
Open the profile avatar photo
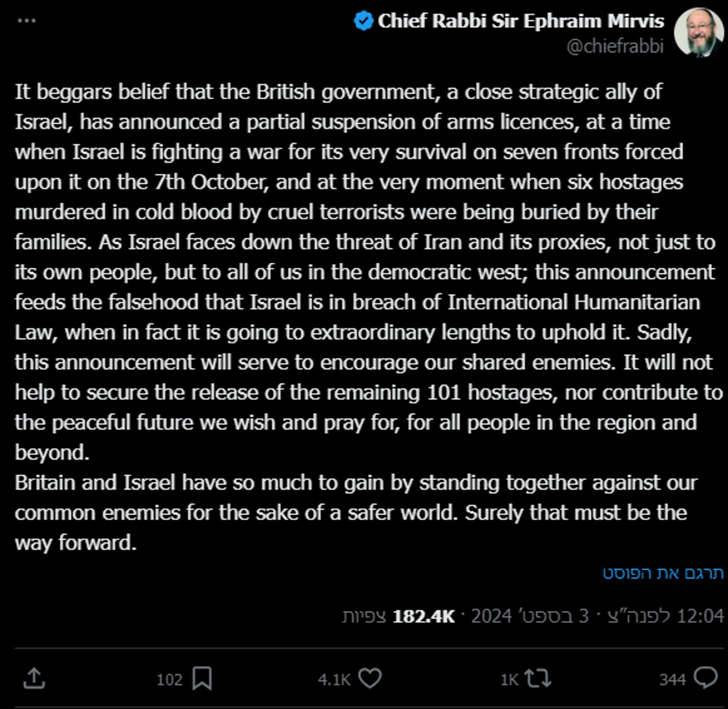[x=699, y=32]
